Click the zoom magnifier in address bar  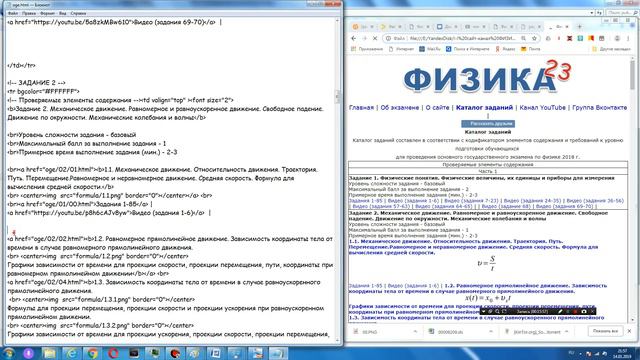(x=523, y=38)
